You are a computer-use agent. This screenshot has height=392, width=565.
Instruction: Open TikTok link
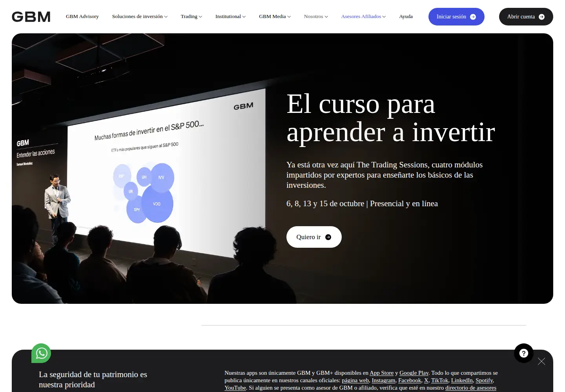coord(440,380)
